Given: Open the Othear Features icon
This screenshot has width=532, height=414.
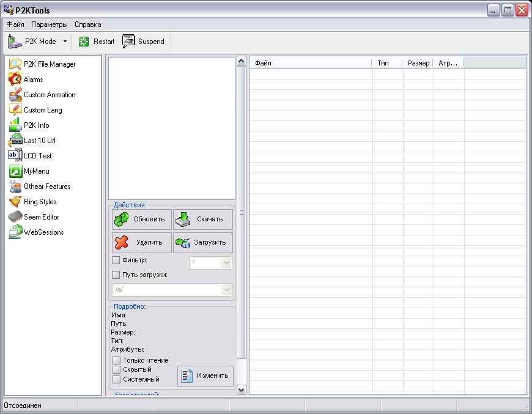Looking at the screenshot, I should [x=15, y=187].
